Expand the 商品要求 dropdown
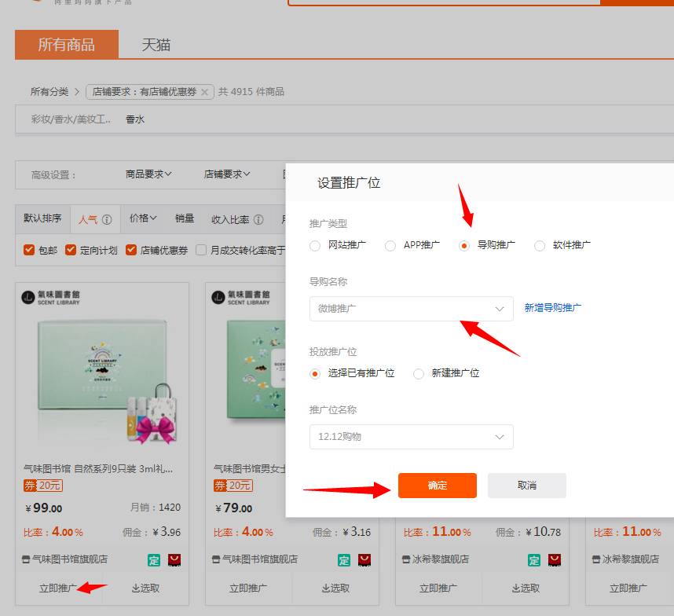 148,174
